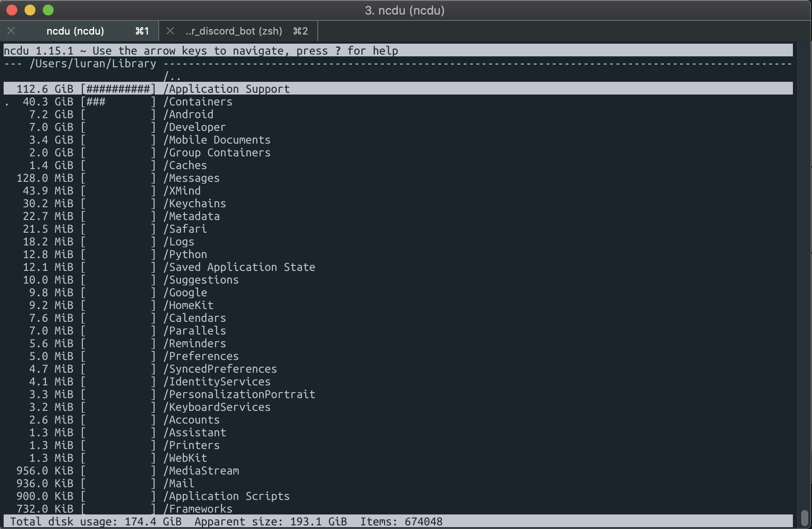Select the /Application Scripts row
The image size is (812, 529).
click(x=398, y=496)
